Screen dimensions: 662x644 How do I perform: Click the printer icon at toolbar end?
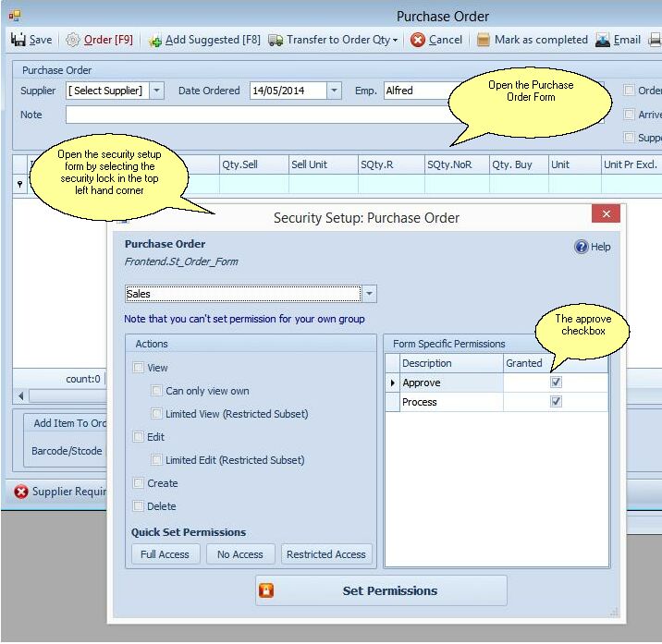click(x=656, y=40)
